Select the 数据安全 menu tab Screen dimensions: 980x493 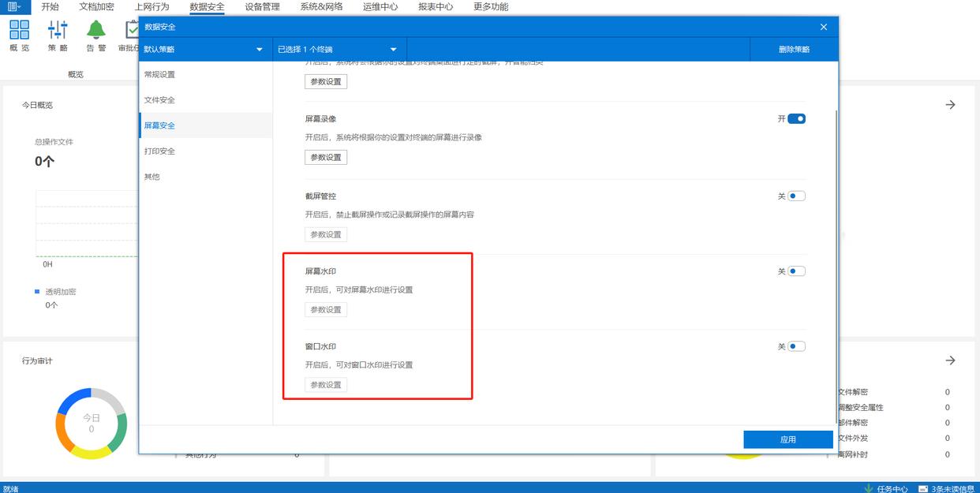click(207, 6)
